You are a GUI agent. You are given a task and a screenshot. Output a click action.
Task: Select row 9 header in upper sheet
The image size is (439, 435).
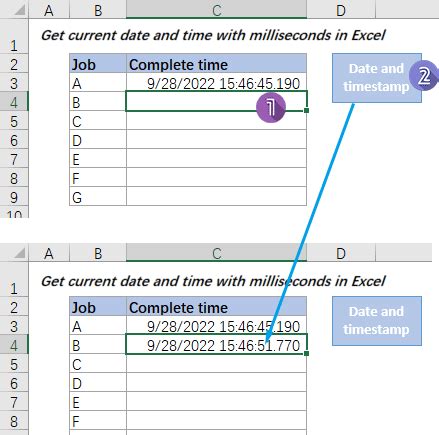coord(14,196)
